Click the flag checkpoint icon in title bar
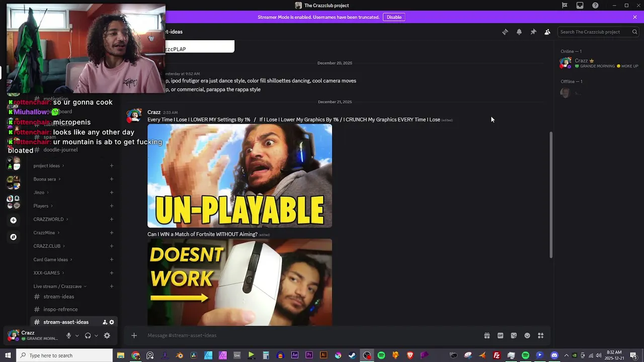The width and height of the screenshot is (644, 362). (x=565, y=6)
